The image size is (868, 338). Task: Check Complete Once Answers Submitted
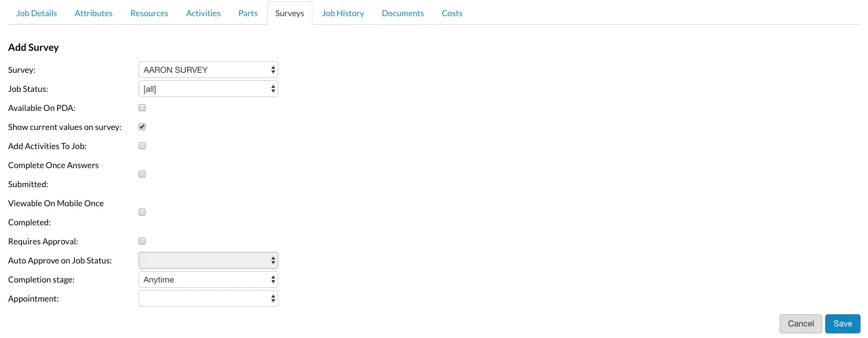coord(142,174)
